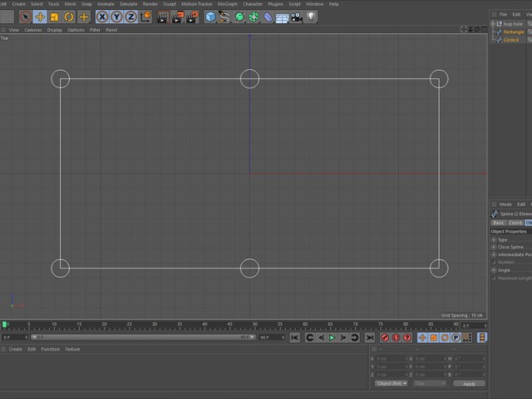Toggle Position keyframe recording icon
532x399 pixels.
[x=422, y=337]
